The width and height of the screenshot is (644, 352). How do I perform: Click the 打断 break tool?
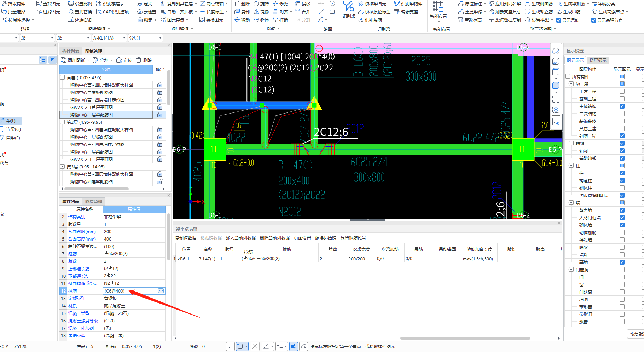click(280, 20)
